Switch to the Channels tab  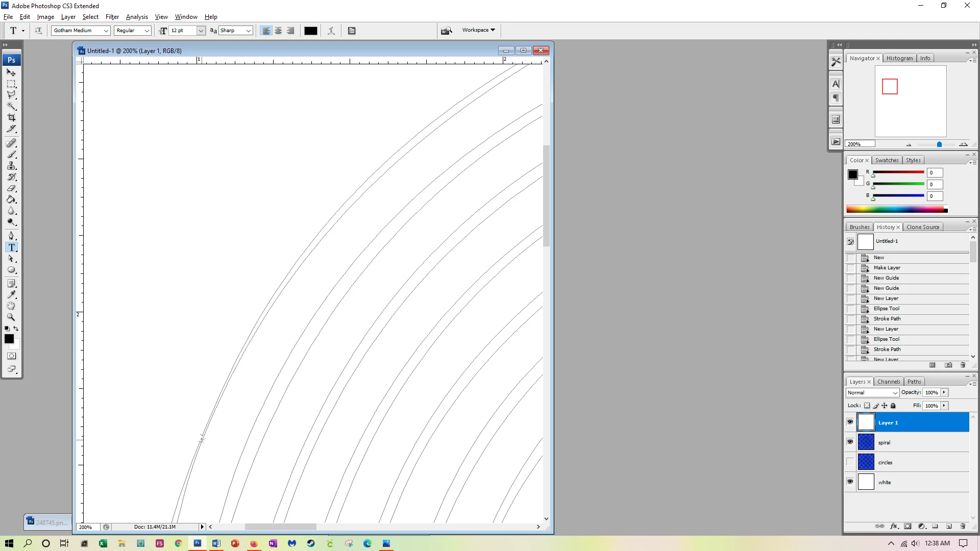pyautogui.click(x=888, y=382)
